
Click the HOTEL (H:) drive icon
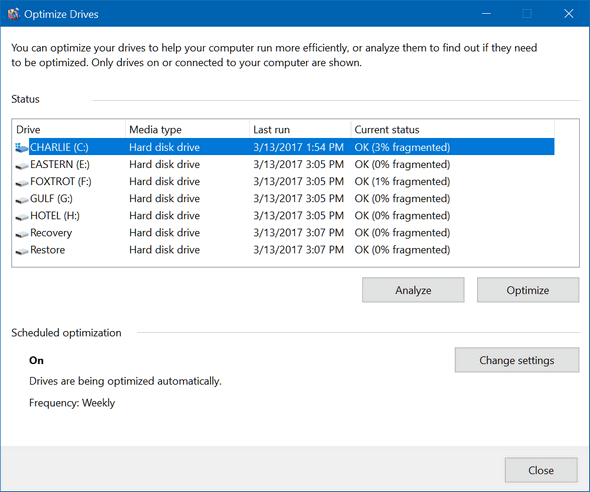point(22,217)
